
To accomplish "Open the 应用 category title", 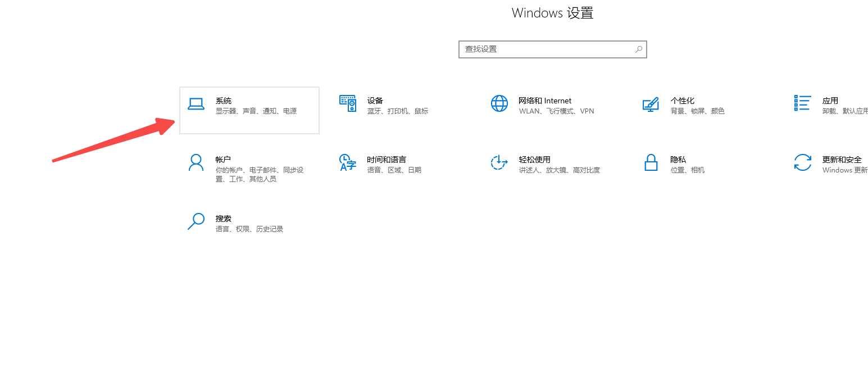I will coord(830,101).
